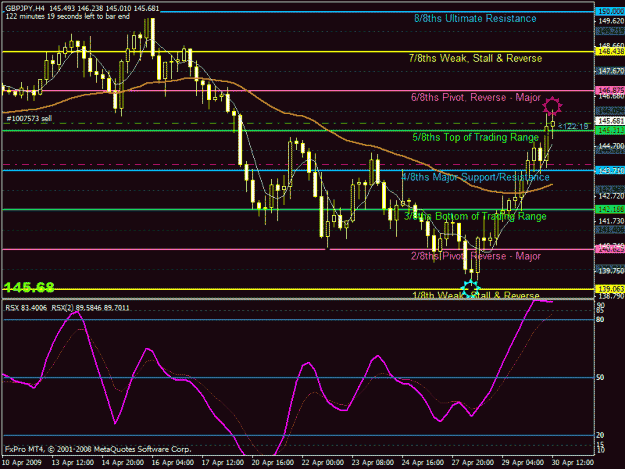625x469 pixels.
Task: Click the 13 Apr 12:00 time label
Action: [x=73, y=463]
